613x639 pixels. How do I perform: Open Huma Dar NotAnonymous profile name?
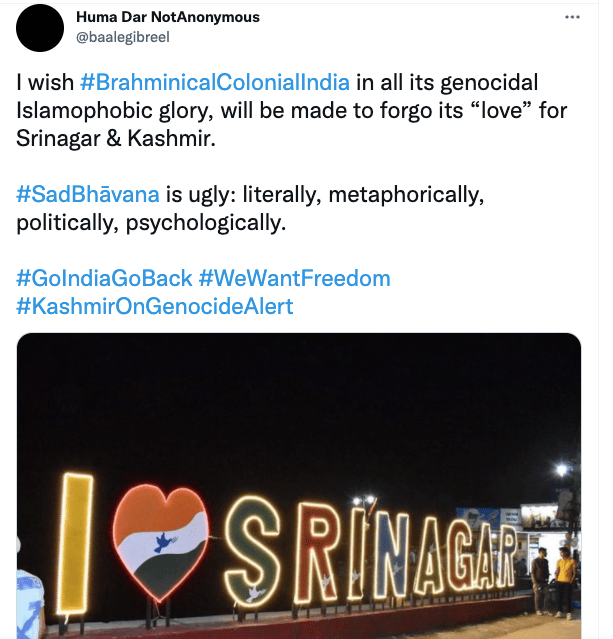[167, 17]
